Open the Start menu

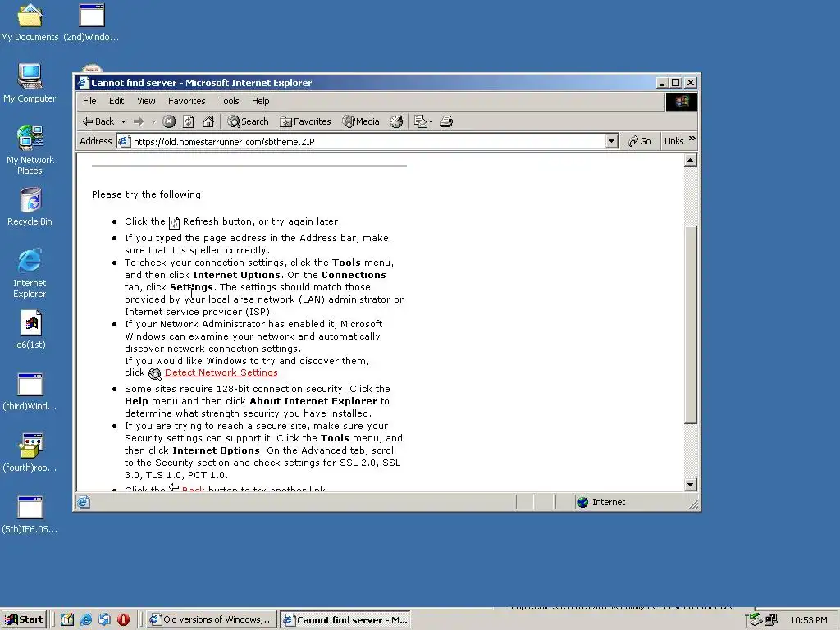pos(24,619)
